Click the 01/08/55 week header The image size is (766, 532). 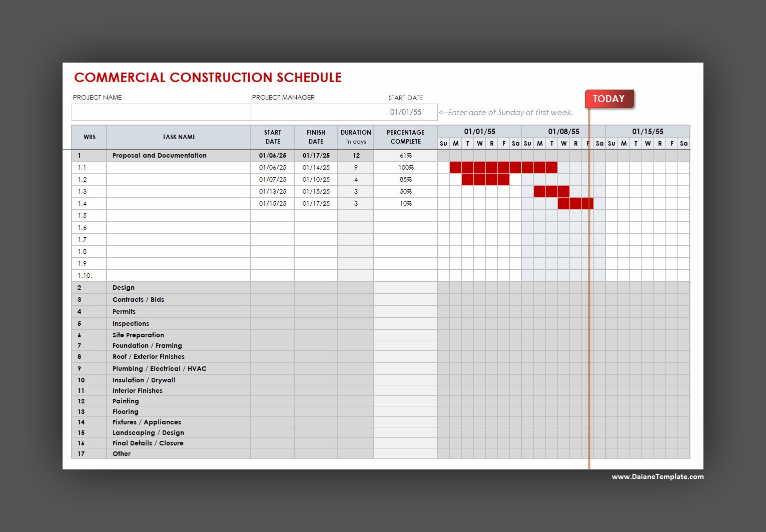[x=563, y=131]
